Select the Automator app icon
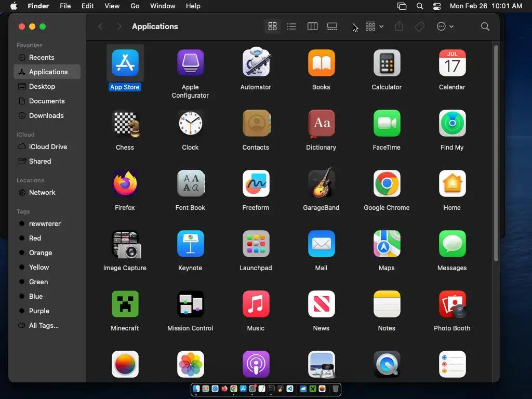 coord(256,62)
